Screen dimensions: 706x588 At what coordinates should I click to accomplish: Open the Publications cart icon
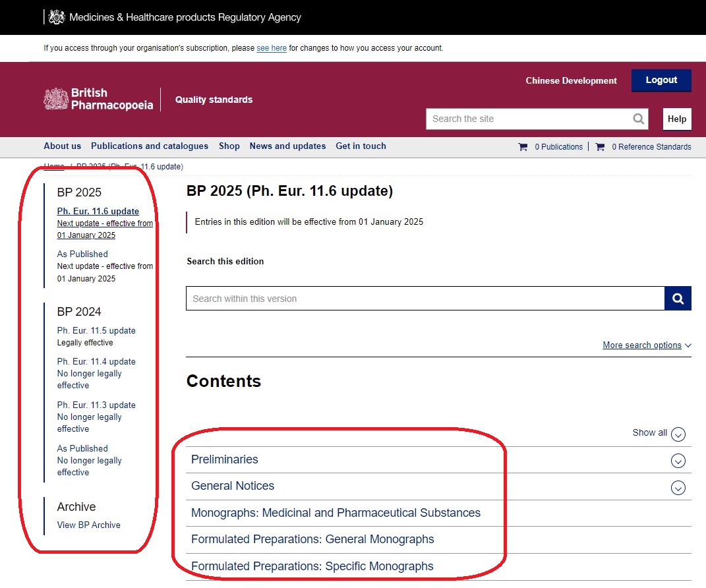point(523,147)
